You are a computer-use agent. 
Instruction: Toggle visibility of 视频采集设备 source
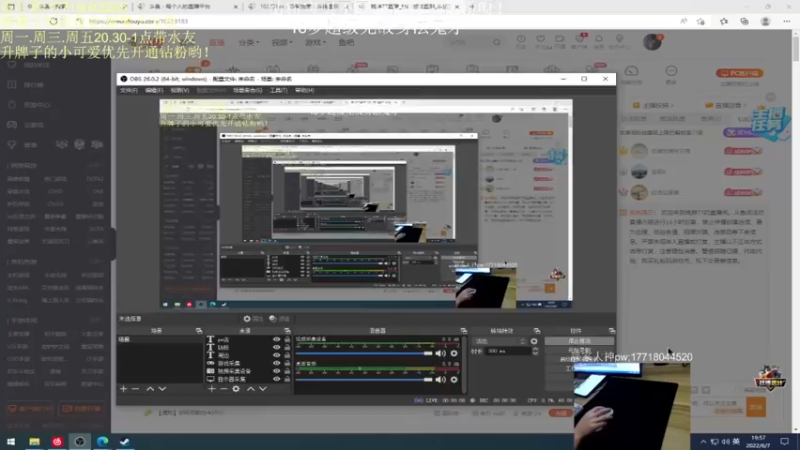tap(277, 371)
